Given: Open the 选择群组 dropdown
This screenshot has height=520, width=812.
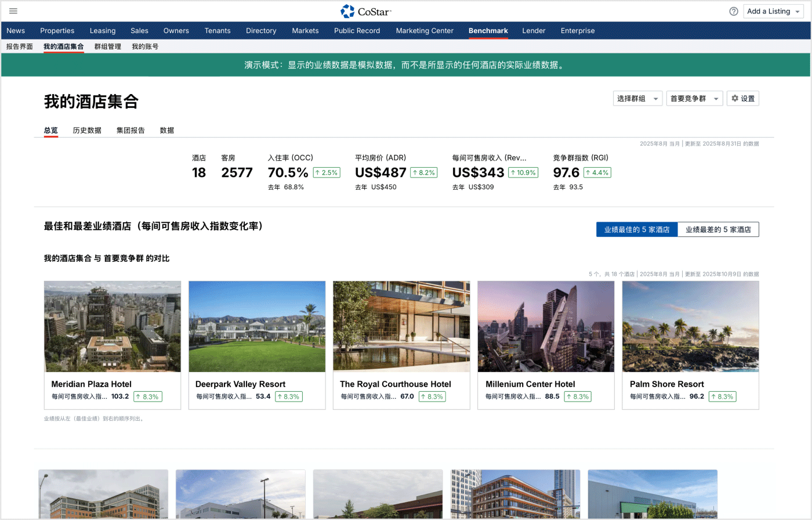Looking at the screenshot, I should click(x=637, y=99).
